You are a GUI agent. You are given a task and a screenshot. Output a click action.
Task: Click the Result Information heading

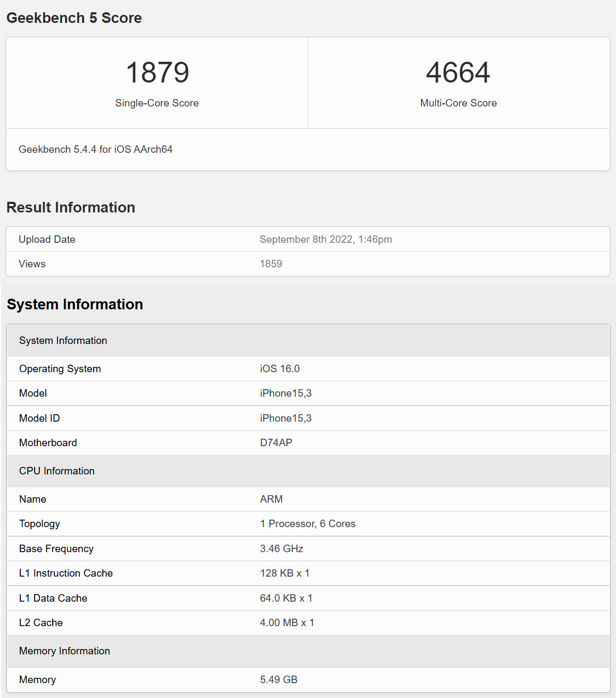pos(71,208)
